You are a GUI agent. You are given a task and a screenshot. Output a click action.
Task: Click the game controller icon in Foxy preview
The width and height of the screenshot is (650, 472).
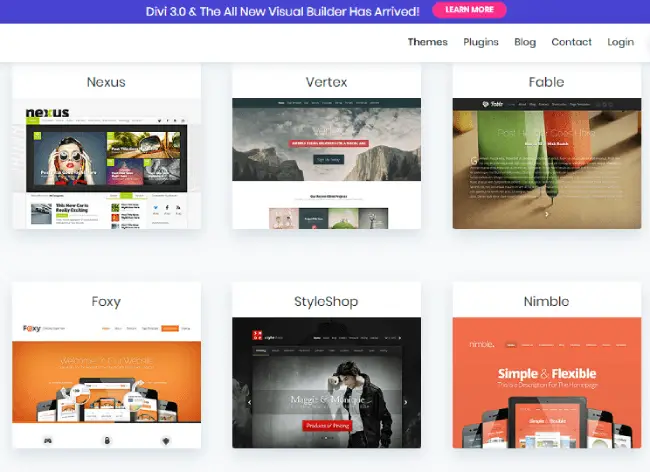tap(48, 440)
